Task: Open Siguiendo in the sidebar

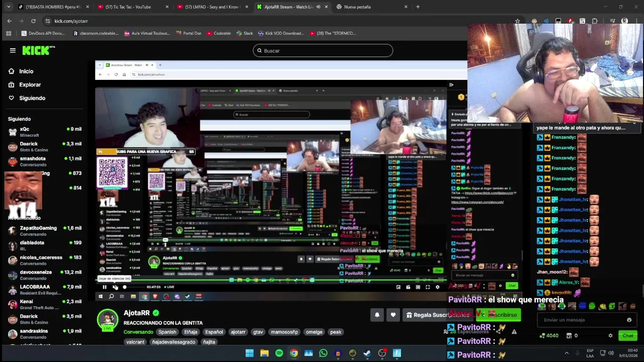Action: pos(32,98)
